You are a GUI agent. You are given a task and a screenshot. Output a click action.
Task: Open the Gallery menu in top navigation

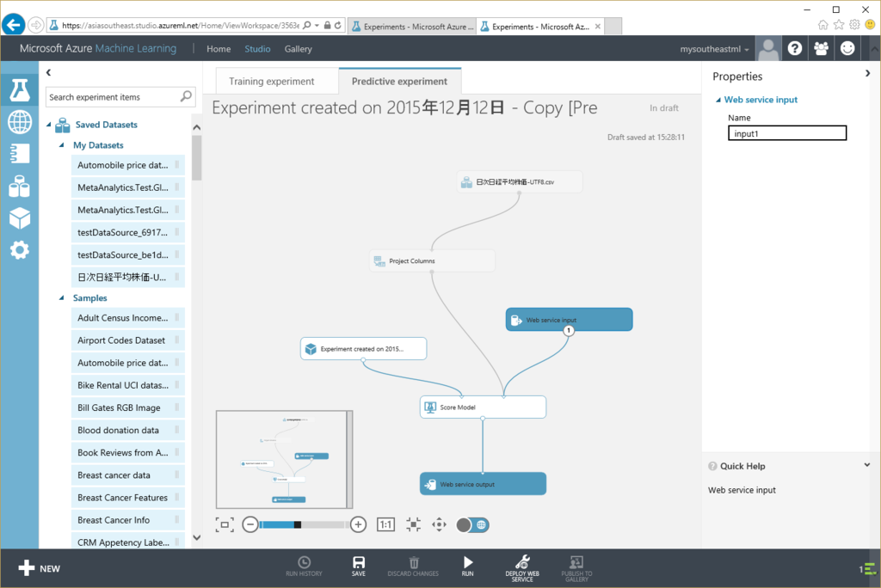pyautogui.click(x=298, y=49)
